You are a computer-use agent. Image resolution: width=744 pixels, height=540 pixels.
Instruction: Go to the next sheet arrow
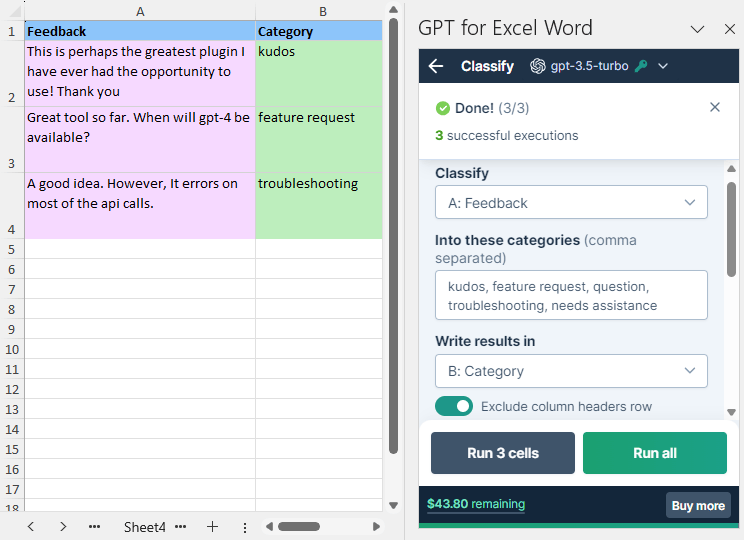63,526
